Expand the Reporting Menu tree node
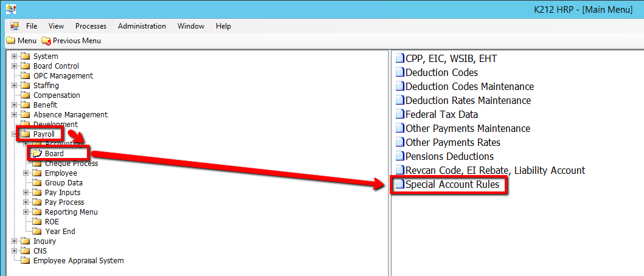The image size is (644, 276). coord(26,212)
